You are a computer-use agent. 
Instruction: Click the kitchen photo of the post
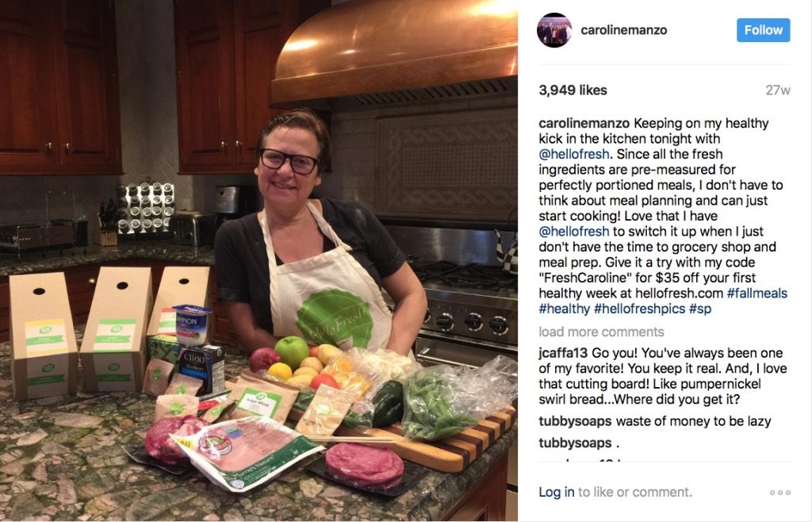pyautogui.click(x=259, y=261)
